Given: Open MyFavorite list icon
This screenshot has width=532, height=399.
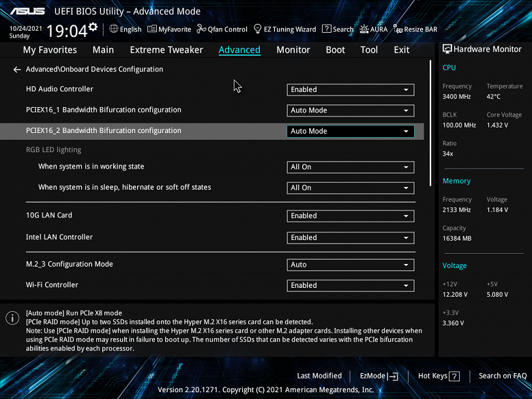Looking at the screenshot, I should [152, 29].
